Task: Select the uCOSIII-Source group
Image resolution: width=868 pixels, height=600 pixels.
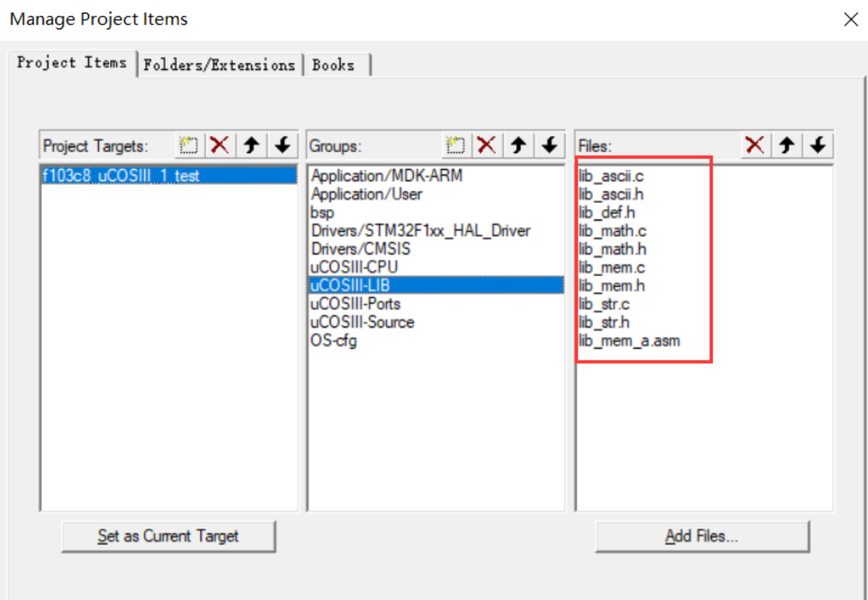Action: click(358, 322)
